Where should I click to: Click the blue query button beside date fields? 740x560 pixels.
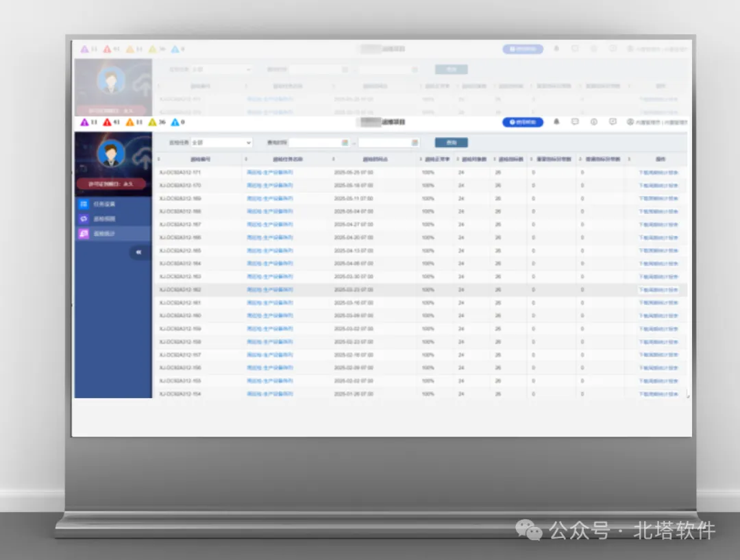451,143
